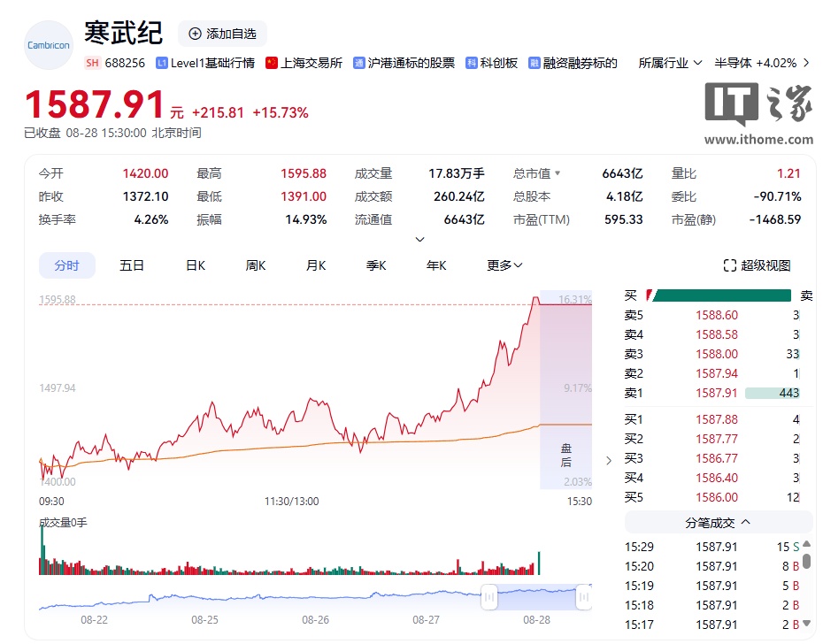The image size is (823, 644).
Task: Switch to the 日K chart tab
Action: (x=196, y=265)
